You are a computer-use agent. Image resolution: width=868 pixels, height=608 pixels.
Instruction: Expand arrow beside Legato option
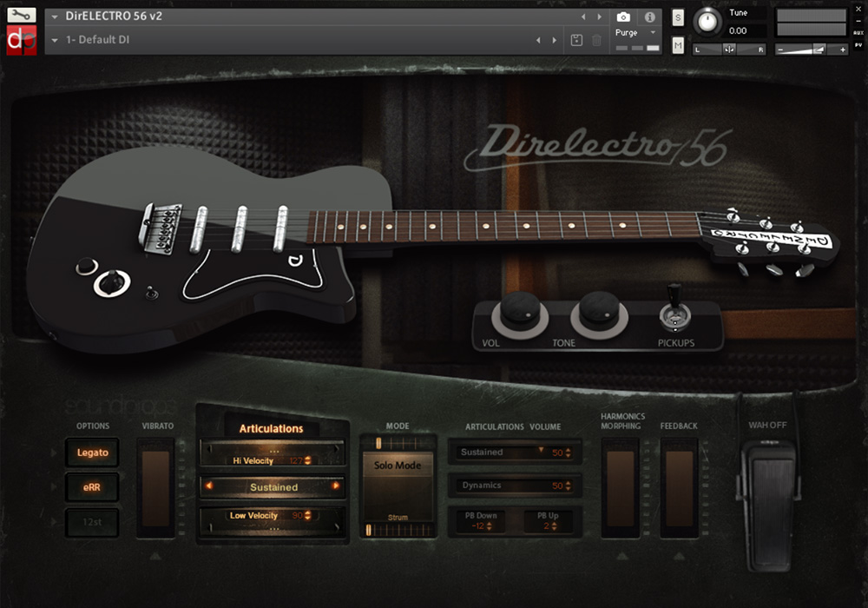tap(54, 453)
